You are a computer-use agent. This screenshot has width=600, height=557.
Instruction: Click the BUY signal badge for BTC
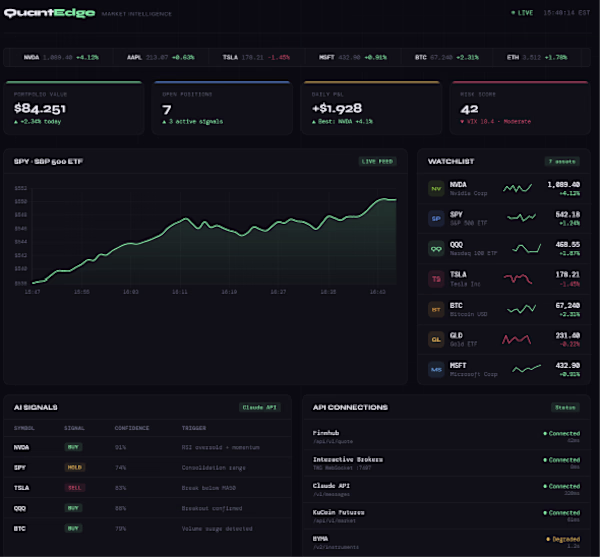coord(73,528)
